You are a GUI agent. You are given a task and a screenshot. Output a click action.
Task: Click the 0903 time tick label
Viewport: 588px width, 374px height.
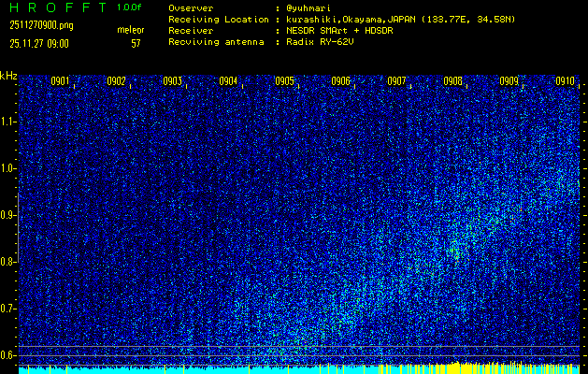[x=172, y=81]
